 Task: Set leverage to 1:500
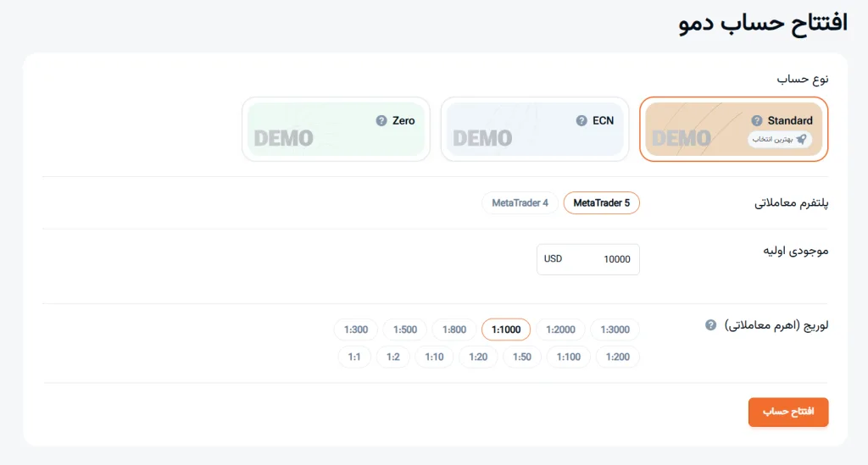coord(405,329)
